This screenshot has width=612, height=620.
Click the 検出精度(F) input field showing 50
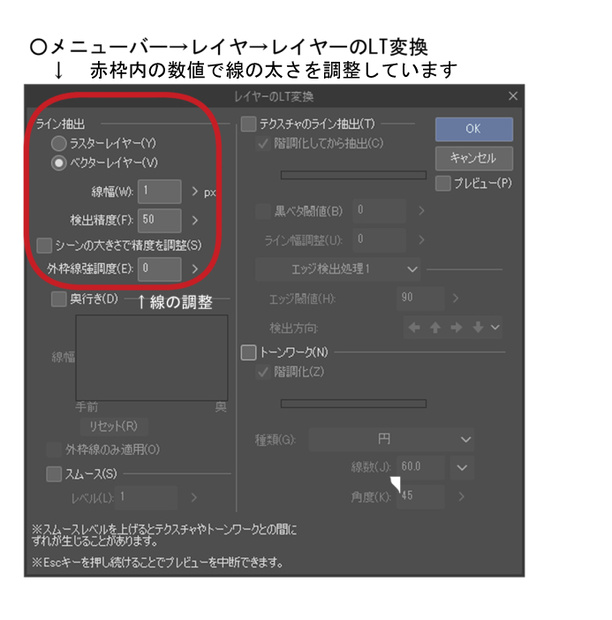160,220
